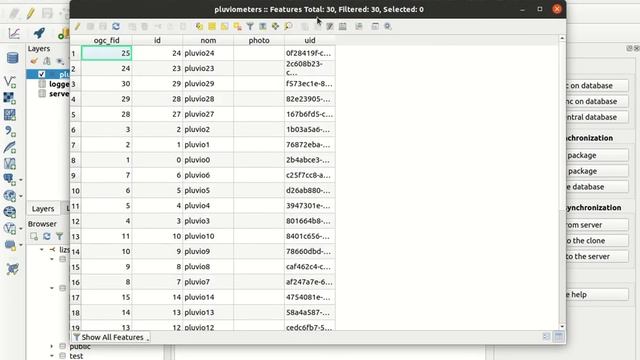Add virtual layer icon in left sidebar
This screenshot has height=360, width=640.
(x=10, y=163)
